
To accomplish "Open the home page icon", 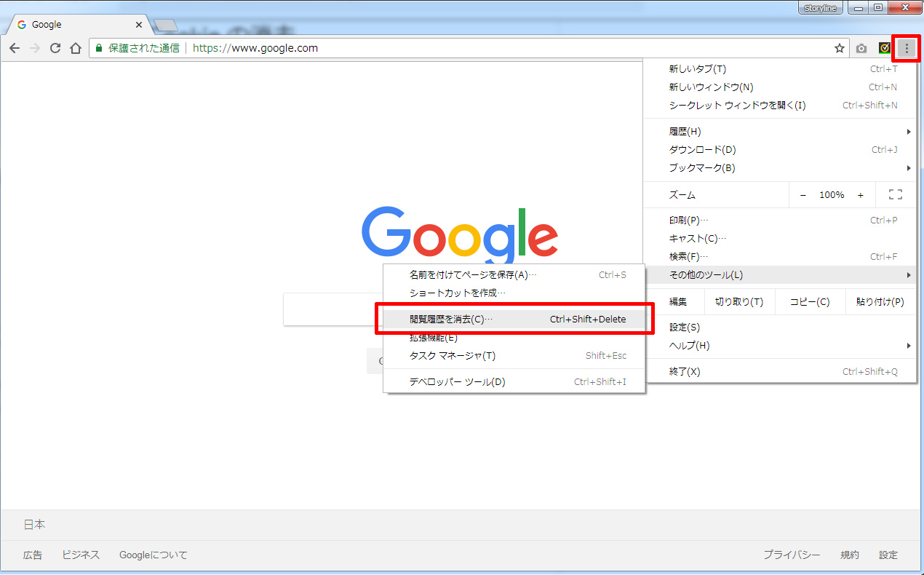I will point(75,49).
